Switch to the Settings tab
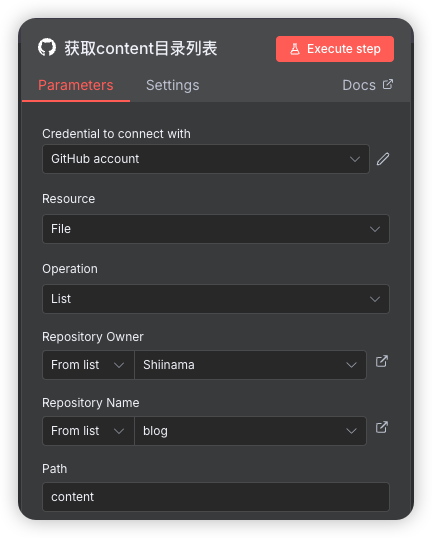 [x=173, y=85]
